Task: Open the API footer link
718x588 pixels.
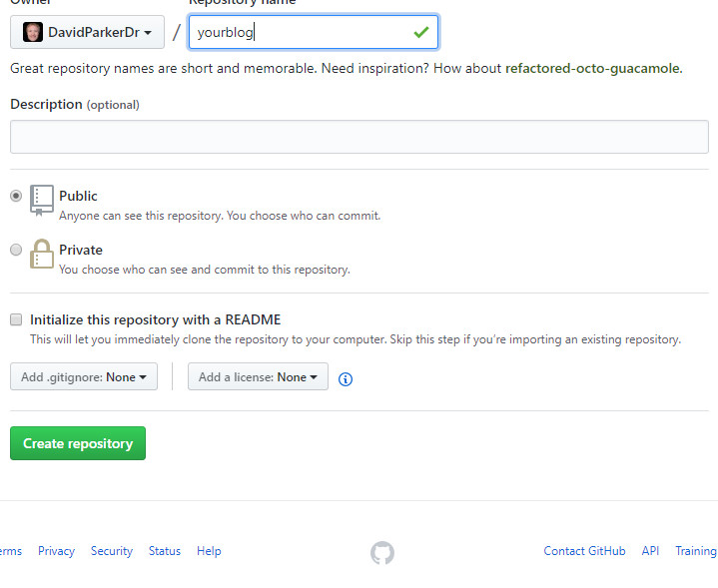Action: [650, 551]
